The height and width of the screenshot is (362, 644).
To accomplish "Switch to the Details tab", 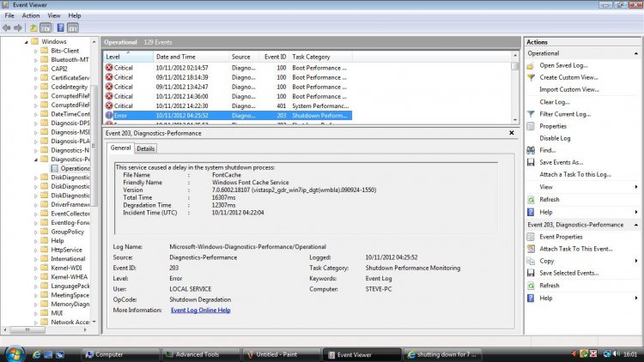I will pyautogui.click(x=145, y=148).
